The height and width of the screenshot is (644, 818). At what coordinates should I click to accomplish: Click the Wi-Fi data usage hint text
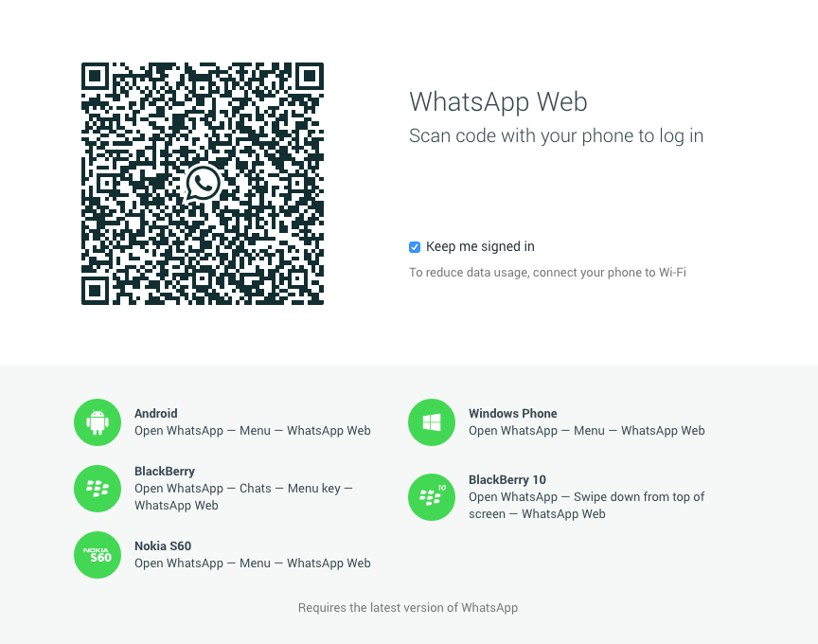point(547,273)
